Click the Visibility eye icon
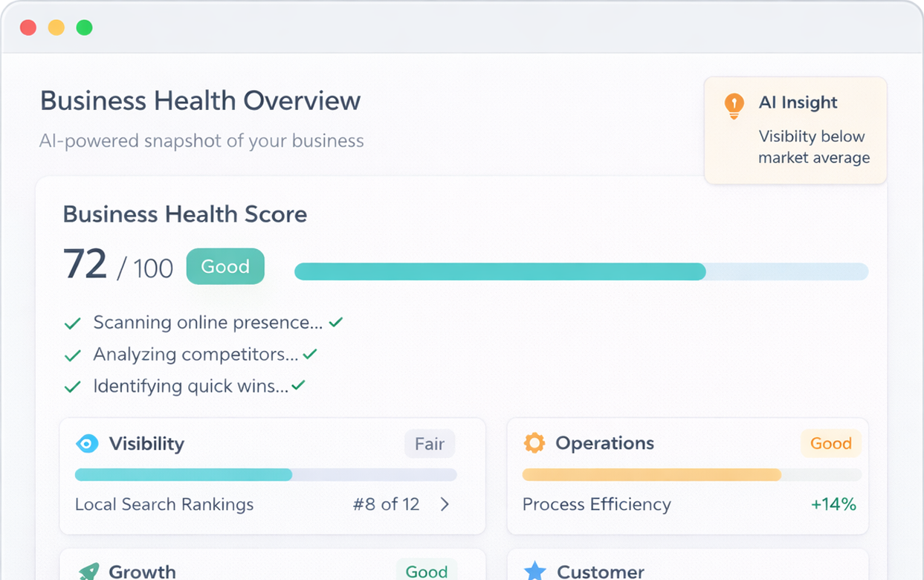Screen dimensions: 924x580 coord(87,444)
